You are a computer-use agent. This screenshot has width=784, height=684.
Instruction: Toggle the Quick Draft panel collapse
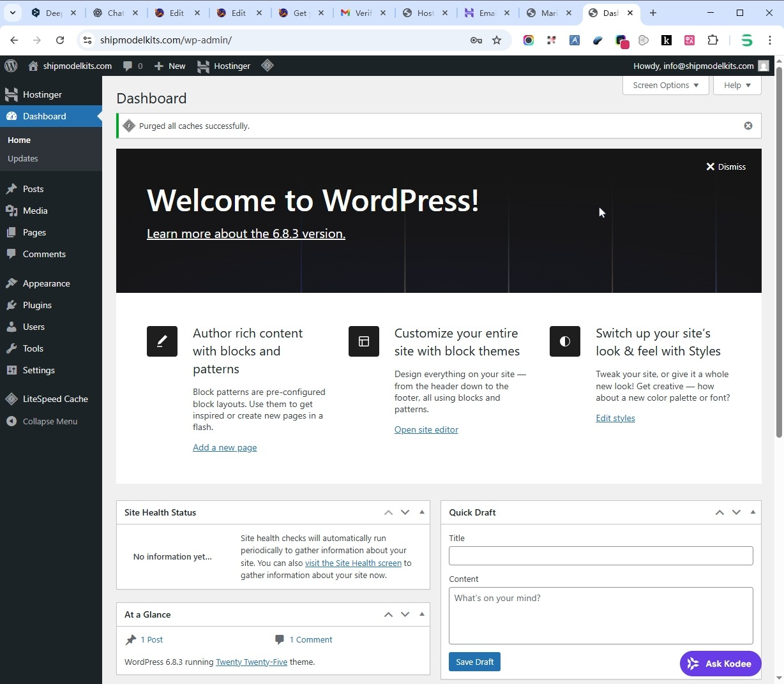[x=753, y=512]
